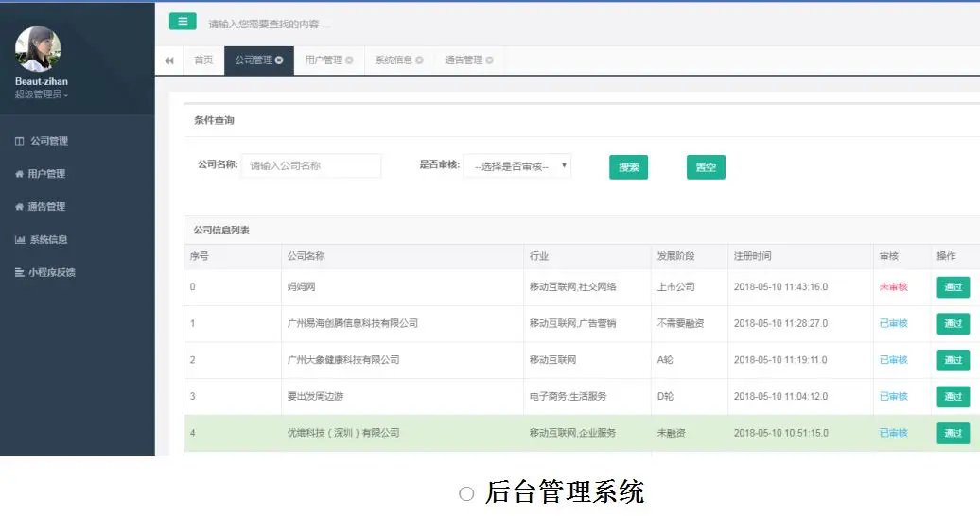Image resolution: width=980 pixels, height=516 pixels.
Task: Click the 未审核 status of 妈妈网
Action: tap(893, 287)
